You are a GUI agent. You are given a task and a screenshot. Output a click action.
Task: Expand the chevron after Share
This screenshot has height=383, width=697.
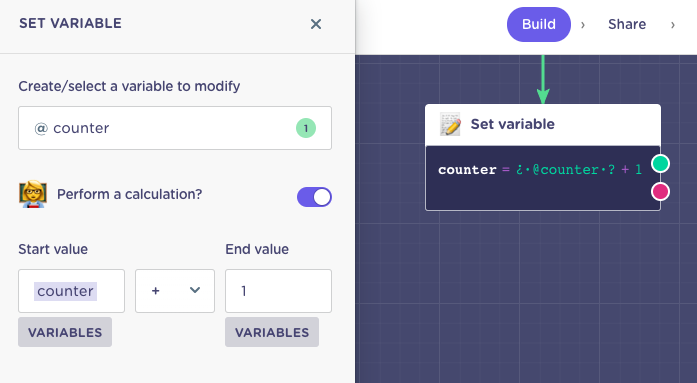click(673, 25)
